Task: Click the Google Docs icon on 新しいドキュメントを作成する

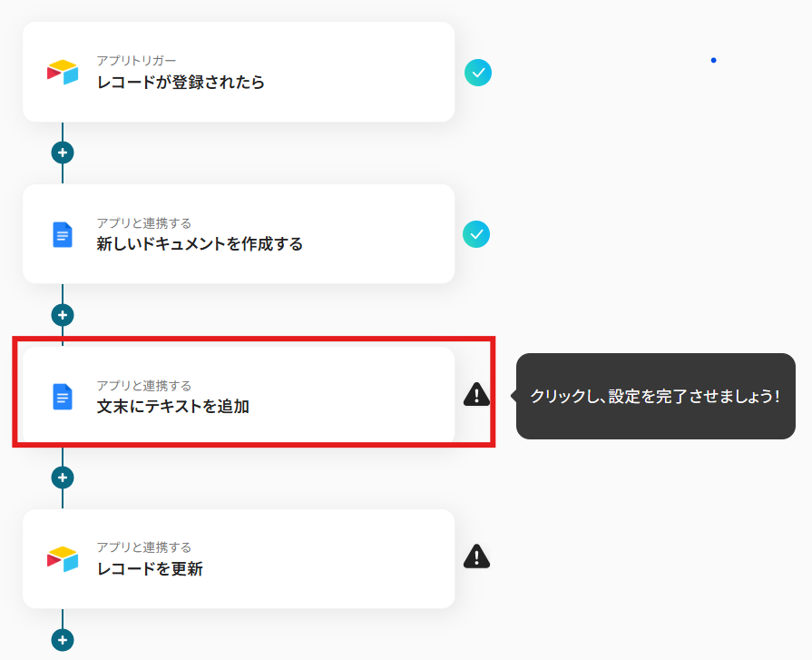Action: [x=63, y=235]
